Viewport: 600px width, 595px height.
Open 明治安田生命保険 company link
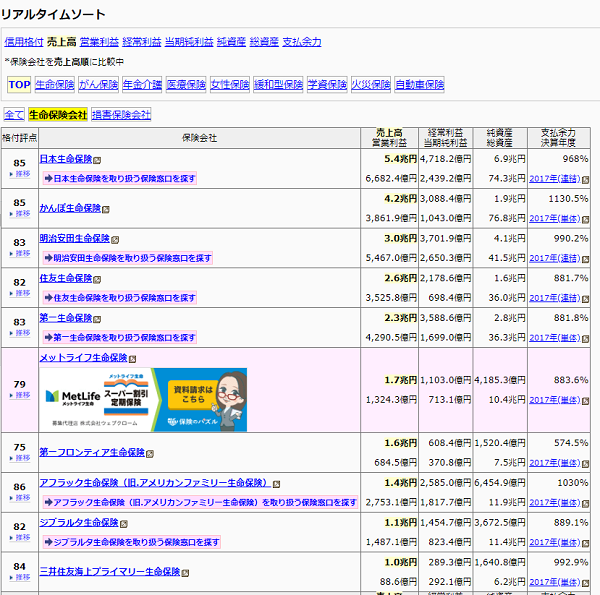(x=75, y=238)
